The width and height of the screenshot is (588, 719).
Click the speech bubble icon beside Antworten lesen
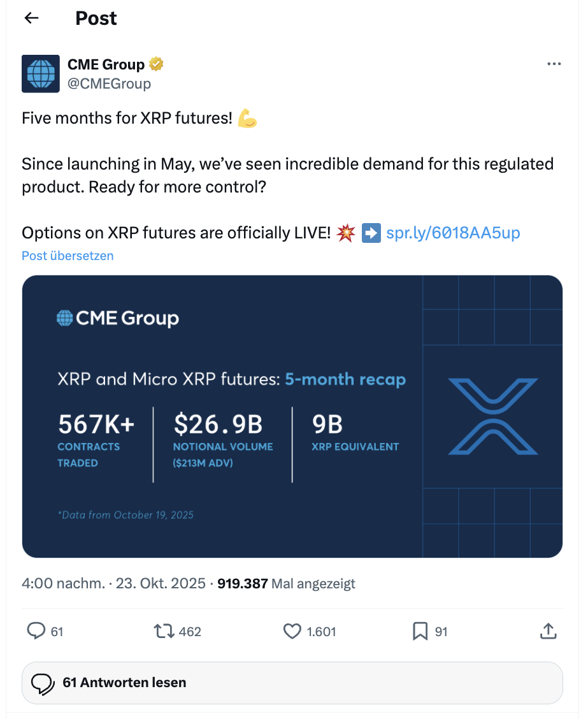pos(42,682)
